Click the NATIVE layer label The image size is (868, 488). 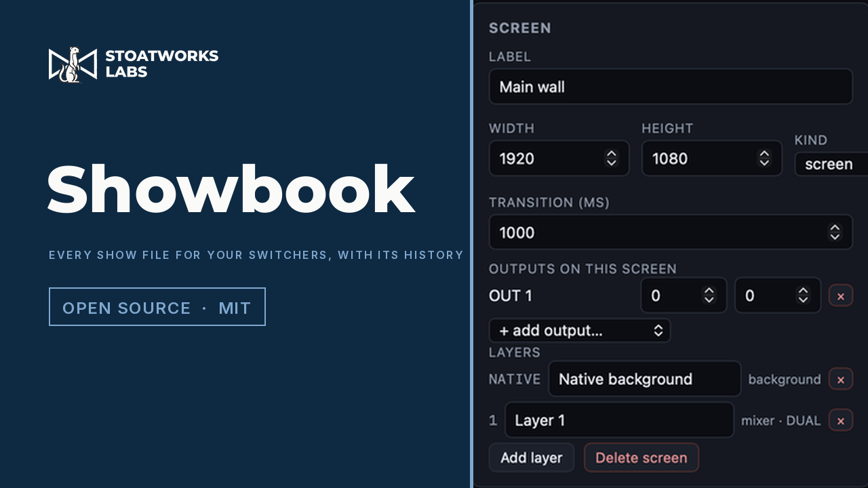click(x=515, y=380)
